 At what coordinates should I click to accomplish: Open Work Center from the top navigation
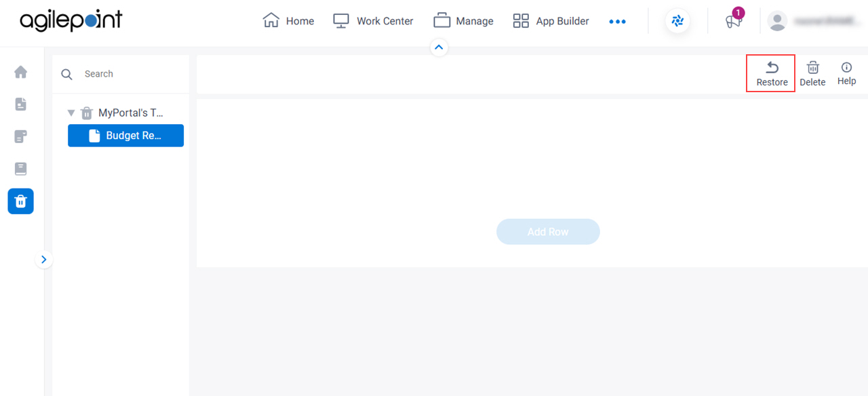373,21
